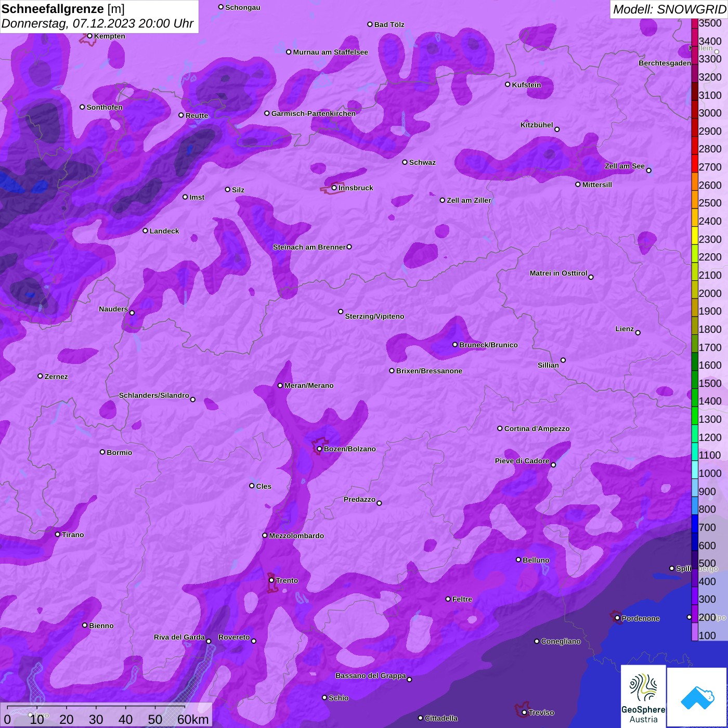Select the Sonthofen label
This screenshot has width=728, height=728.
pos(105,107)
